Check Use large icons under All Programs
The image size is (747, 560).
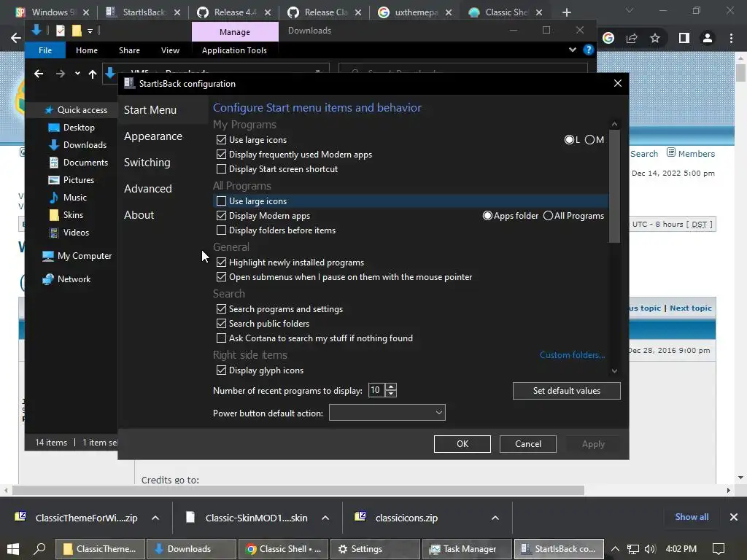(221, 201)
